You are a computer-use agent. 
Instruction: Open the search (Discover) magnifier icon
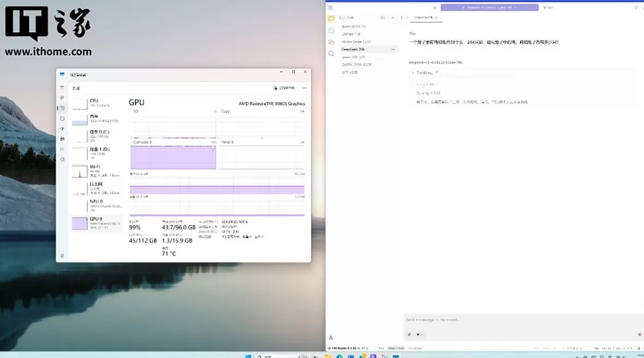tap(331, 53)
